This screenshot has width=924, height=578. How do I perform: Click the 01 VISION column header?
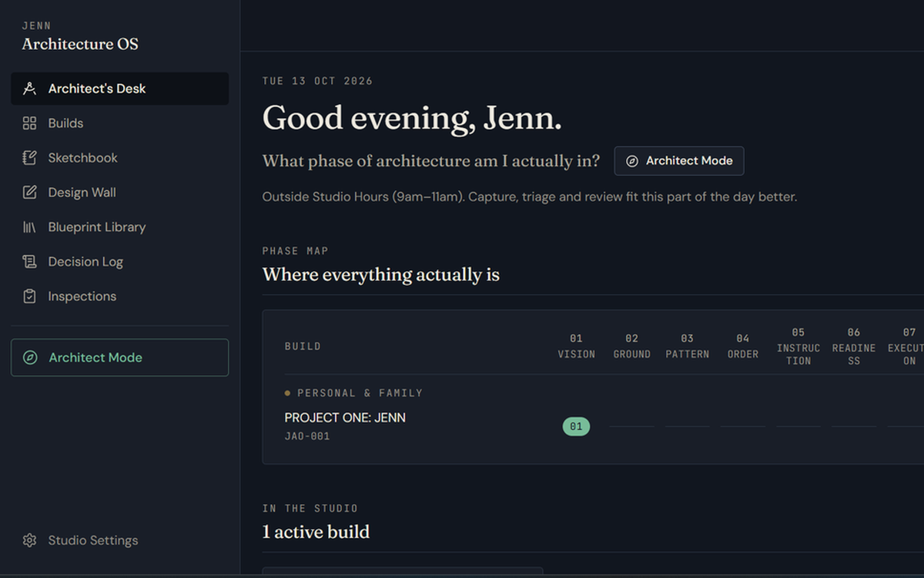(577, 347)
